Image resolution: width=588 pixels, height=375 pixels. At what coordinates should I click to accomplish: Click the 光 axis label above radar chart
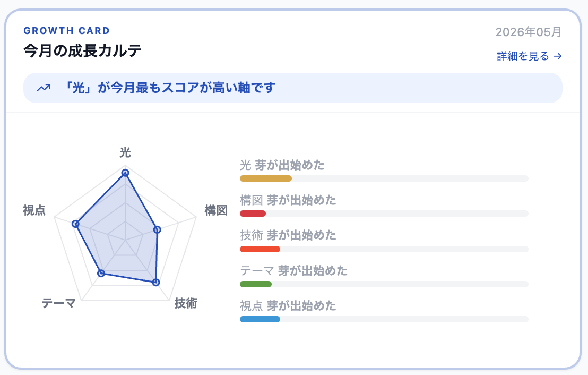pyautogui.click(x=125, y=152)
